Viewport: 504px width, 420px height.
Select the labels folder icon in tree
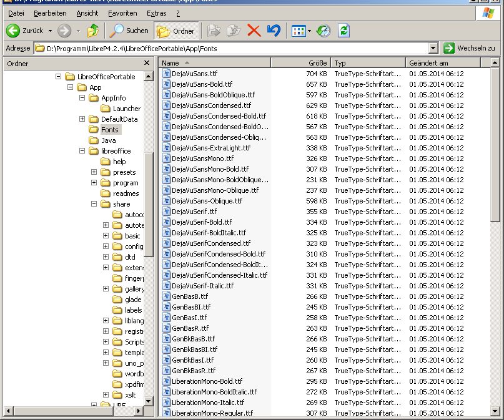(117, 310)
